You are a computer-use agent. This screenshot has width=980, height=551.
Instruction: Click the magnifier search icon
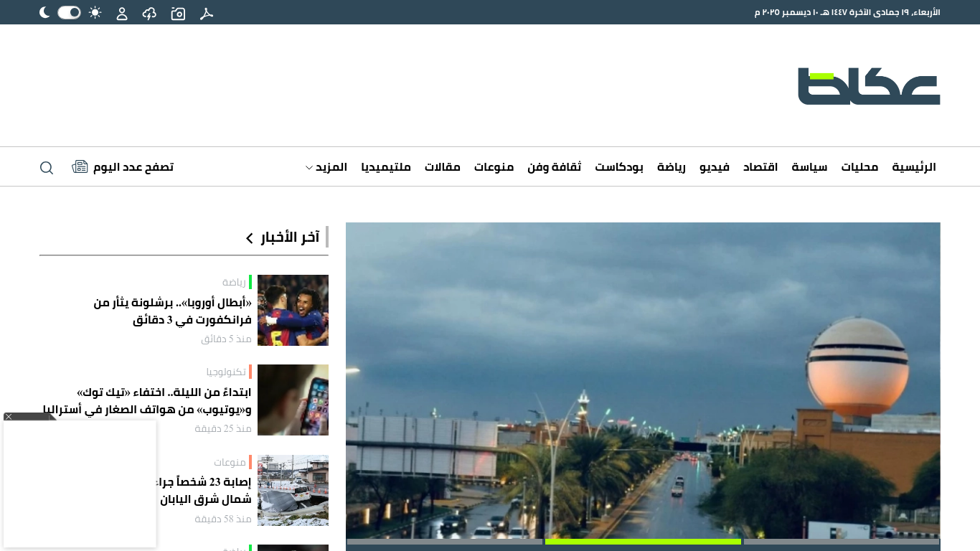point(47,167)
